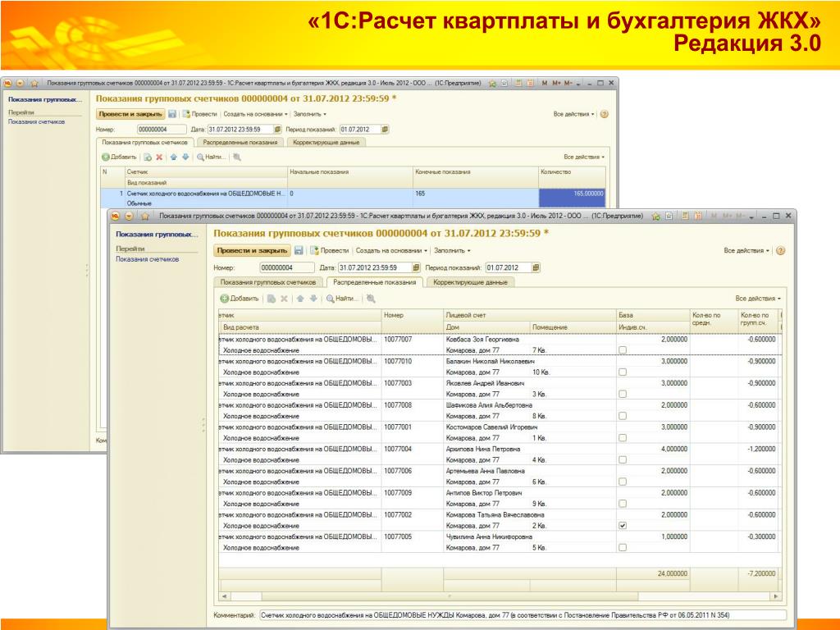The width and height of the screenshot is (840, 630).
Task: Switch to Показания групповых счетчиков tab in front window
Action: pos(268,282)
